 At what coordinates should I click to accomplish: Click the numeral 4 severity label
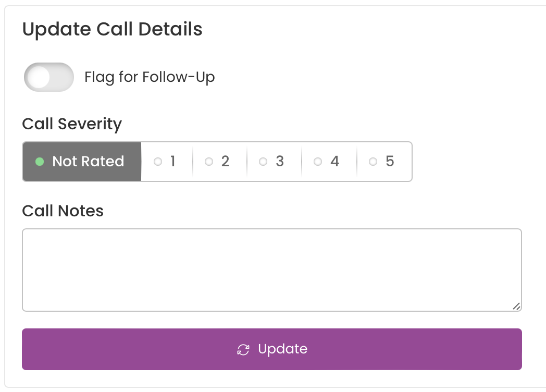click(334, 161)
